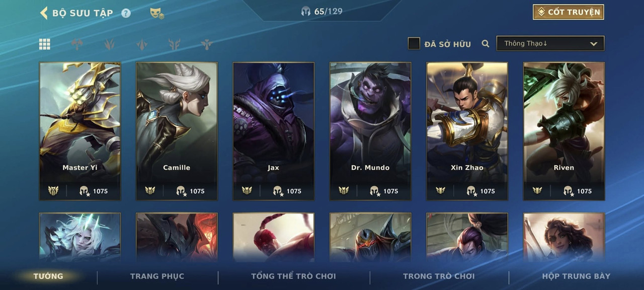The image size is (644, 290).
Task: Switch to the Trang Phục tab
Action: pos(157,276)
